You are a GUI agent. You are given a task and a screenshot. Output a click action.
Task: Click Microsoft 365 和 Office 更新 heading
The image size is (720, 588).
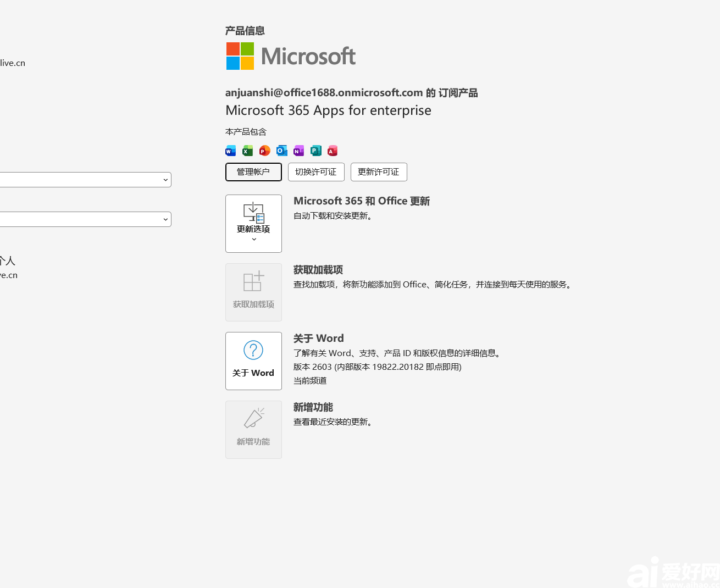[x=362, y=201]
